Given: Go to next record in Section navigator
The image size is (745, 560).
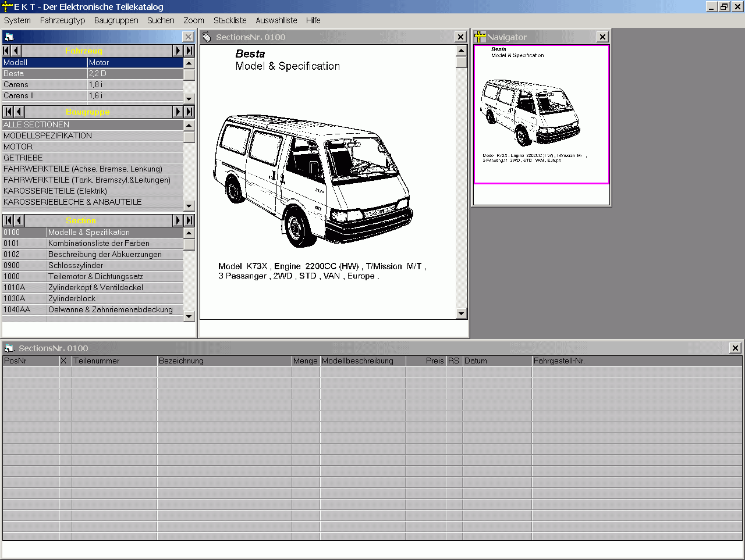Looking at the screenshot, I should (x=178, y=220).
